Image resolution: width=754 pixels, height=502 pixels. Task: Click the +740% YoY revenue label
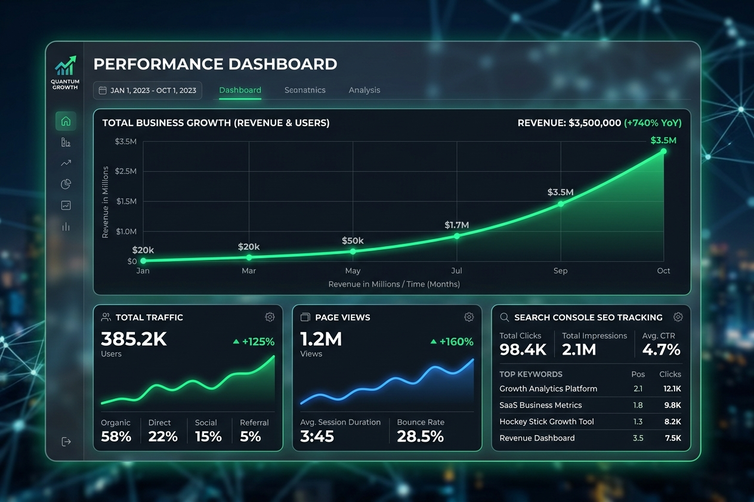pos(653,123)
